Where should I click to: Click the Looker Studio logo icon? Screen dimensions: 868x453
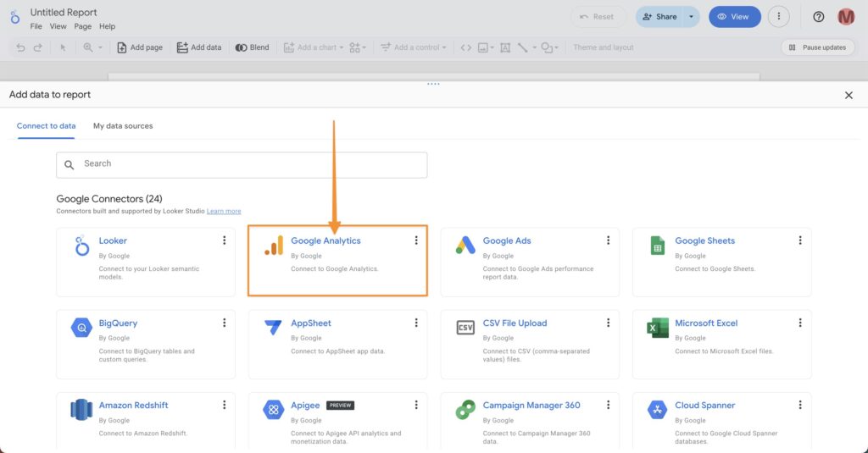point(15,18)
